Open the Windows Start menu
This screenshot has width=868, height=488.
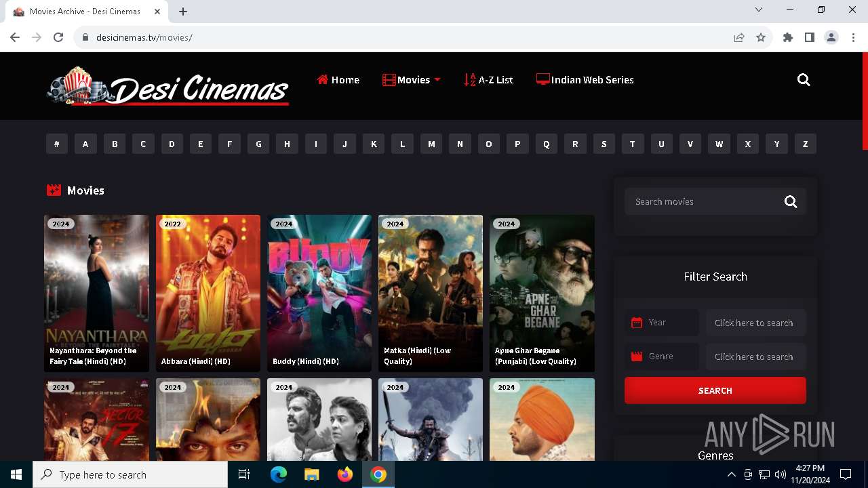click(x=16, y=474)
